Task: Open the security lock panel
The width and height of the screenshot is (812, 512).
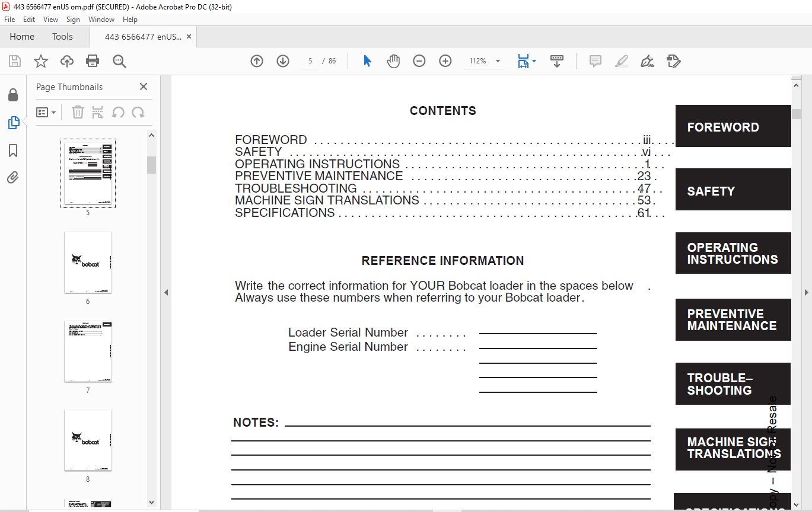Action: pyautogui.click(x=13, y=95)
